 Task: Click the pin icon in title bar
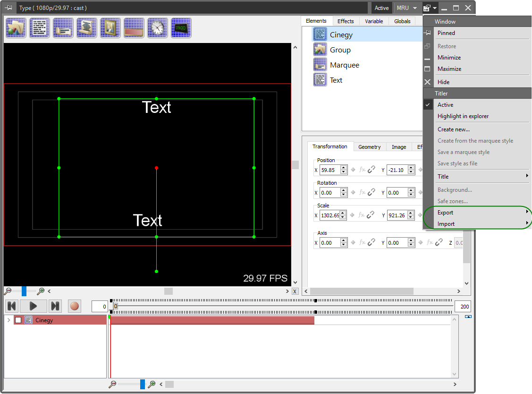pos(9,8)
